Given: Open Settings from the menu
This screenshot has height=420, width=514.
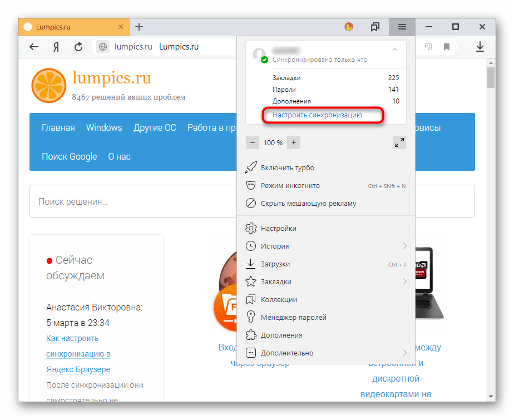Looking at the screenshot, I should 278,229.
